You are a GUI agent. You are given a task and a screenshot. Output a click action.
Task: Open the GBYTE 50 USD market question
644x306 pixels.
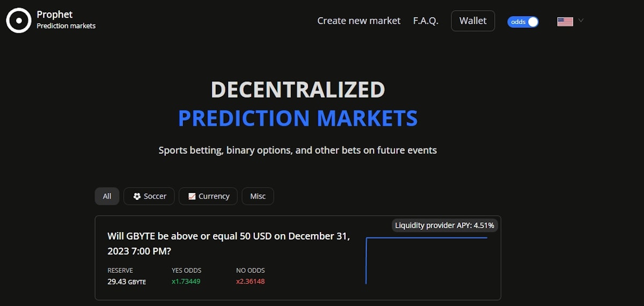pyautogui.click(x=229, y=243)
